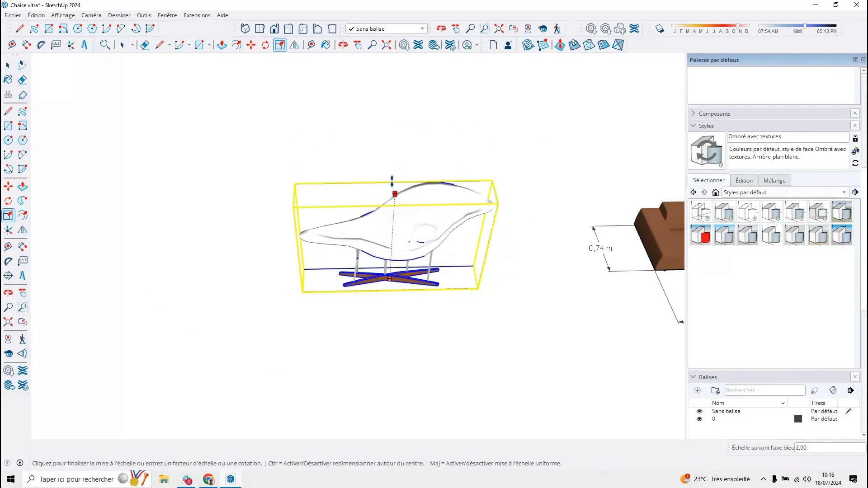Expand the Composants panel section
868x488 pixels.
point(693,113)
